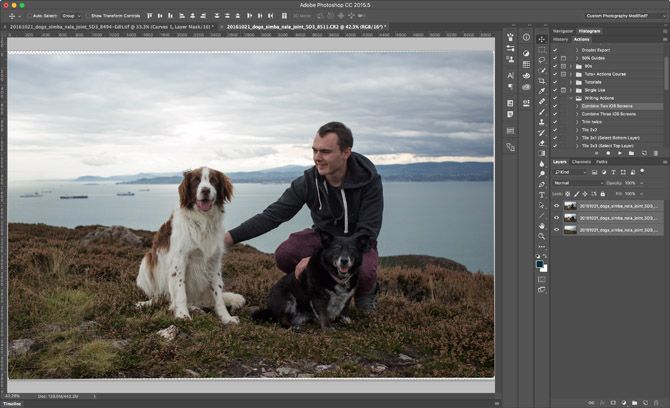Select the Quick Selection tool
670x408 pixels.
(x=541, y=70)
